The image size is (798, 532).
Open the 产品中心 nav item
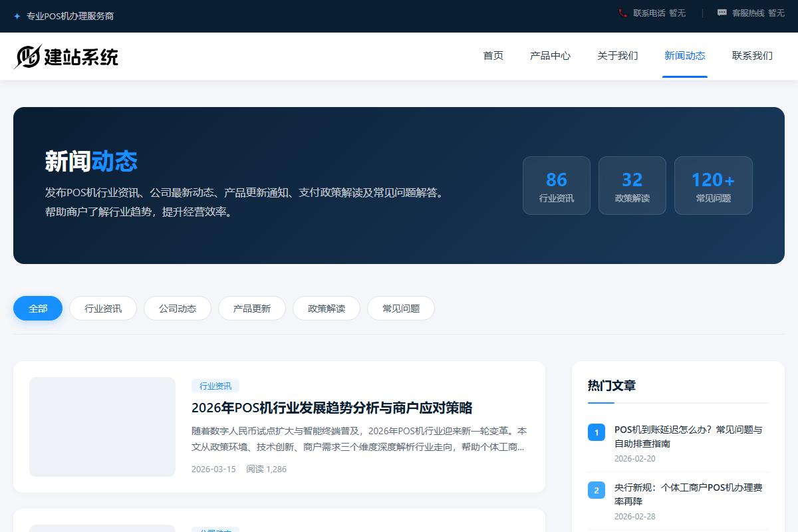pyautogui.click(x=550, y=56)
